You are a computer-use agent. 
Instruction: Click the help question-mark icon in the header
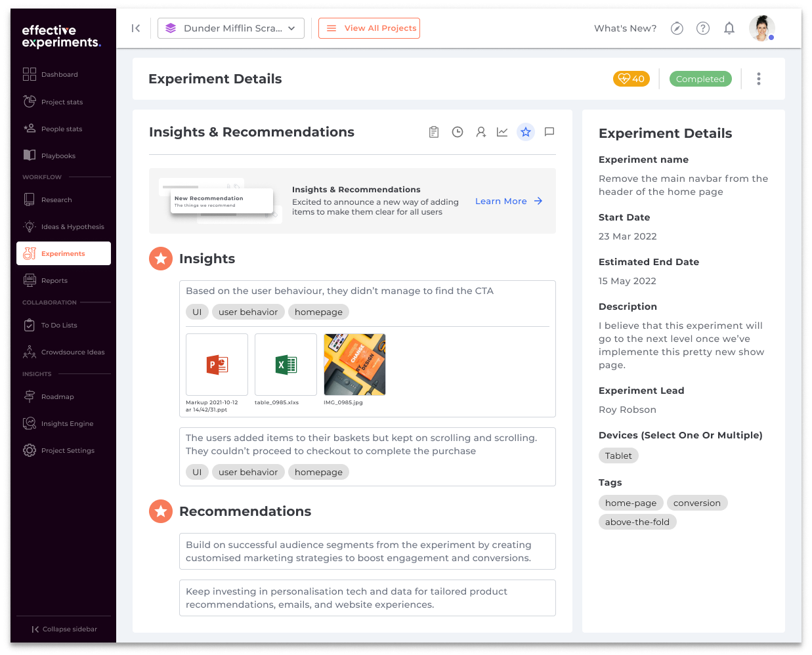702,28
